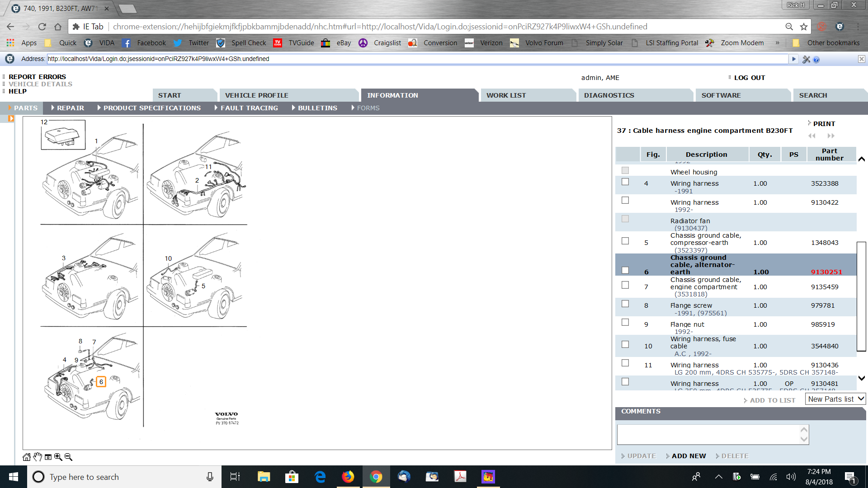Click ADD NEW under comments
This screenshot has width=868, height=488.
(688, 456)
